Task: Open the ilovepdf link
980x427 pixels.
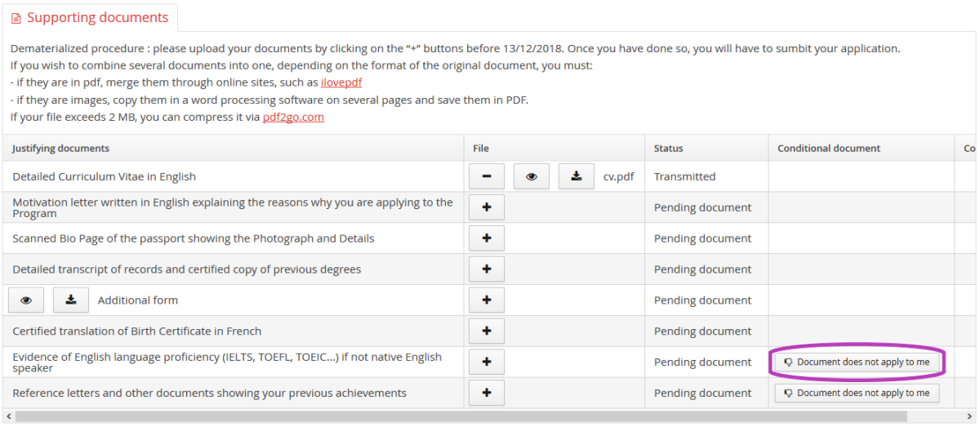Action: 341,82
